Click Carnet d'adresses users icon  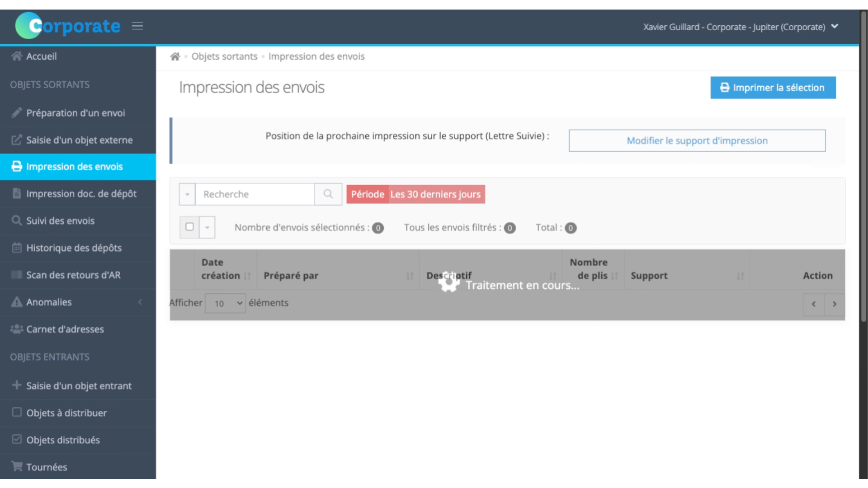click(17, 329)
